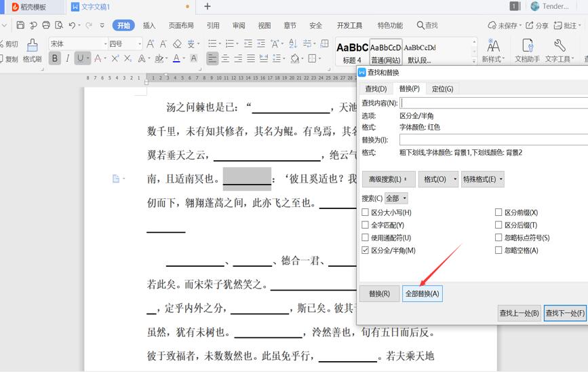This screenshot has width=588, height=372.
Task: Open Print Preview icon
Action: click(x=59, y=25)
